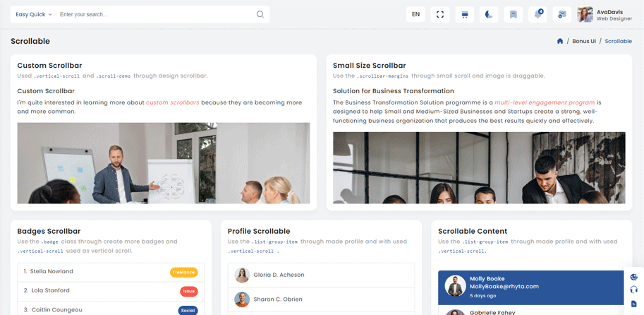Click the home icon in breadcrumb
This screenshot has height=315, width=644.
(560, 41)
